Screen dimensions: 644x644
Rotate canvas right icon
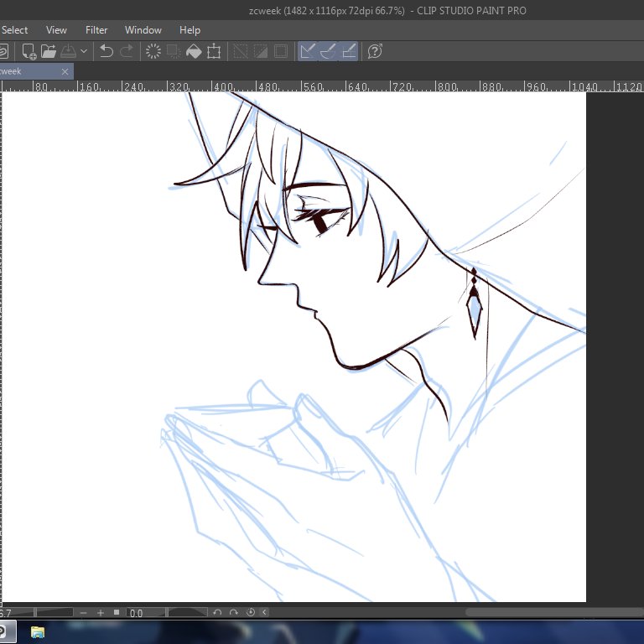point(234,612)
